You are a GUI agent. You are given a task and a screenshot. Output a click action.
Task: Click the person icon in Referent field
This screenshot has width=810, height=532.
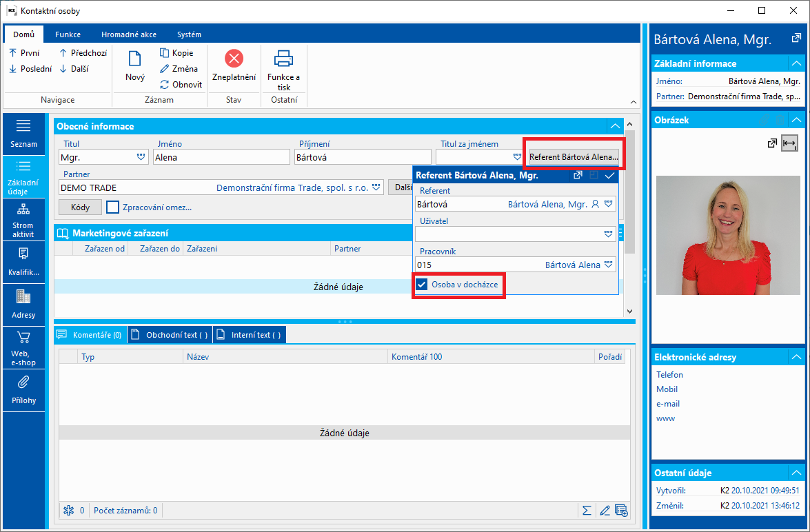pos(595,205)
